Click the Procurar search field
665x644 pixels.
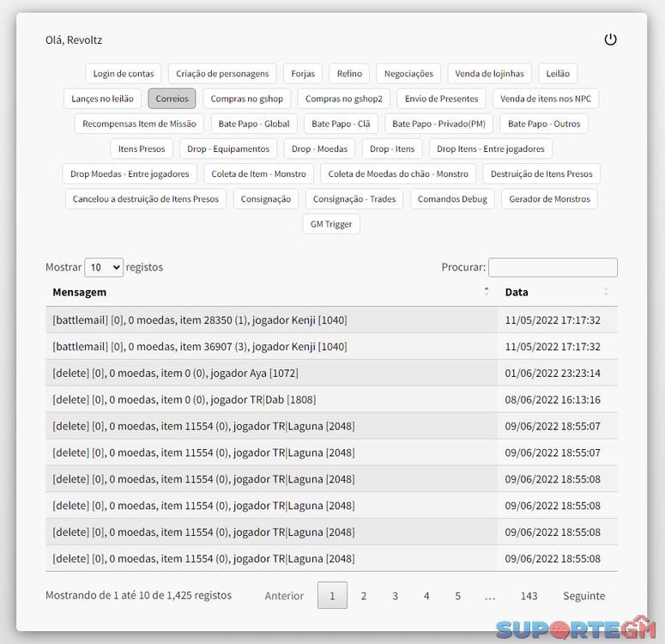point(553,267)
